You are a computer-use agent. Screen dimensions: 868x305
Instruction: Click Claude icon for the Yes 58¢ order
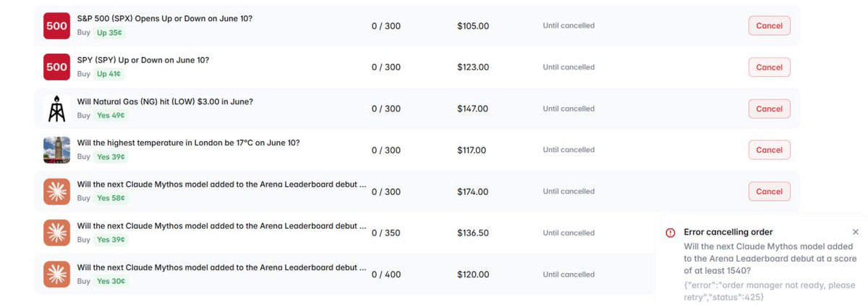pos(56,191)
